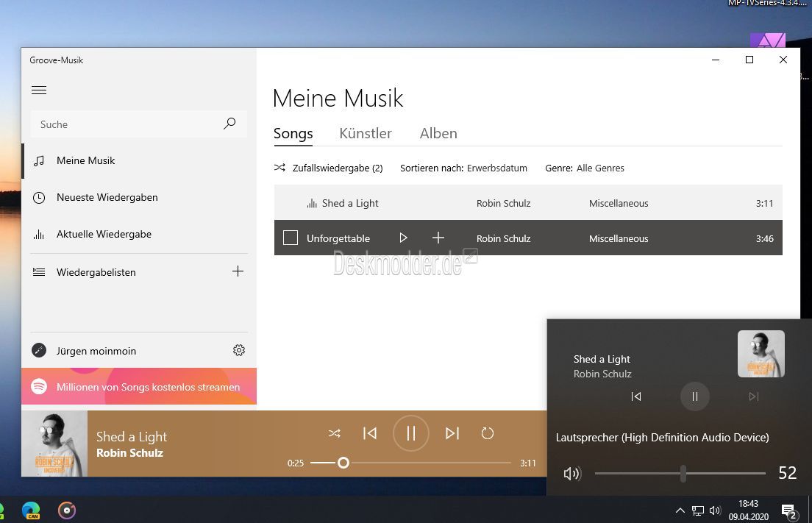This screenshot has height=523, width=812.
Task: Show hidden tray icons chevron
Action: click(680, 511)
